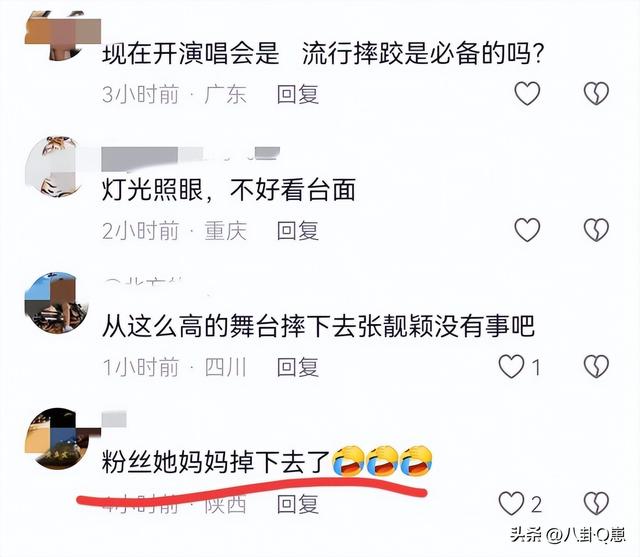Reply to the Guangdong comment
The height and width of the screenshot is (557, 640).
tap(298, 95)
